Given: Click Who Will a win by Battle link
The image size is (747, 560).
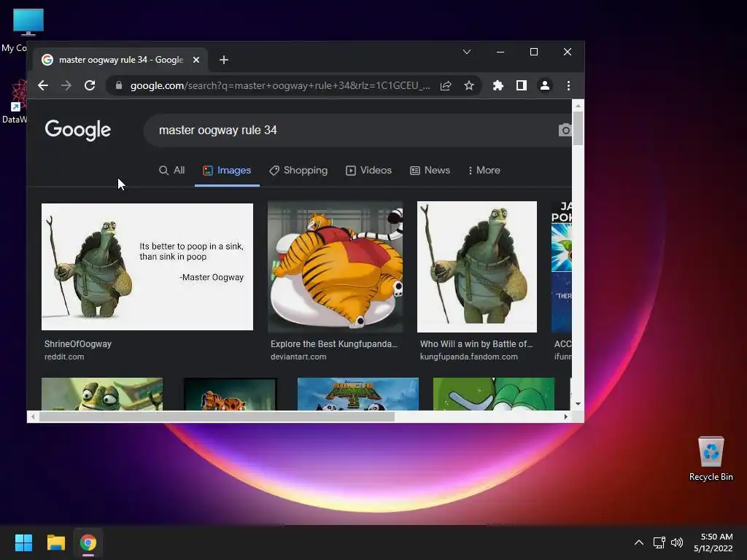Looking at the screenshot, I should (x=476, y=344).
